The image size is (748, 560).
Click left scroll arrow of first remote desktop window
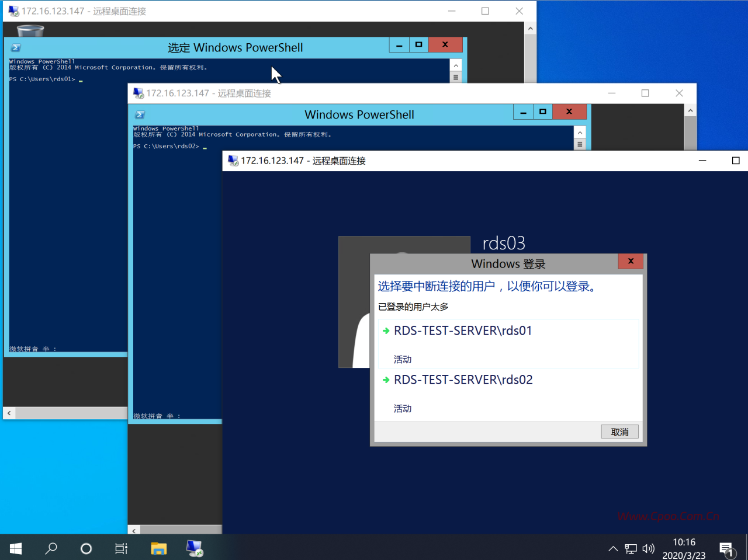click(9, 413)
